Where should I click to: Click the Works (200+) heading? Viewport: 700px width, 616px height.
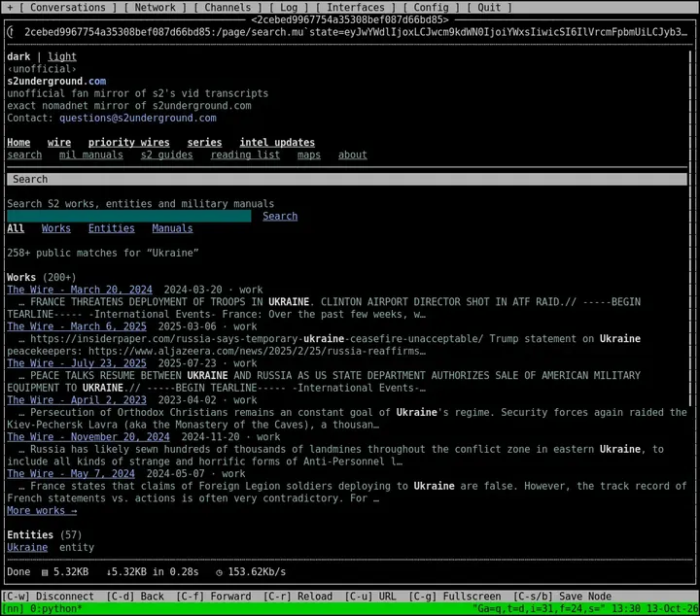tap(42, 278)
